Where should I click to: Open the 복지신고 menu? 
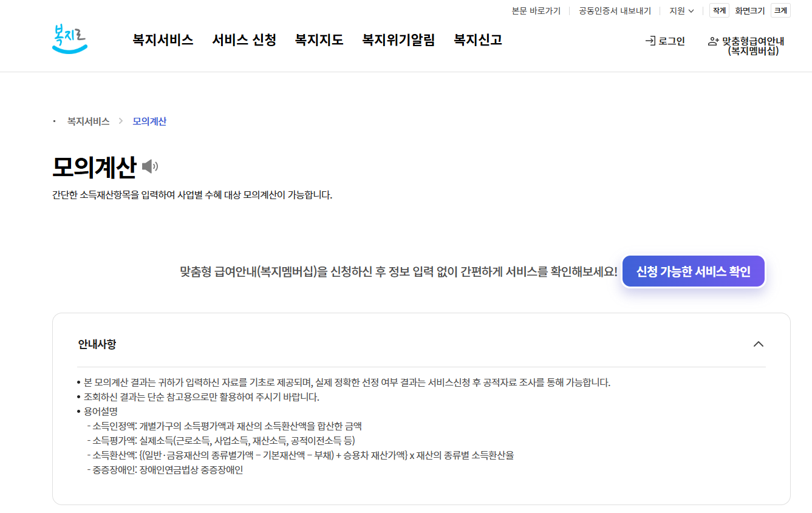[x=477, y=39]
